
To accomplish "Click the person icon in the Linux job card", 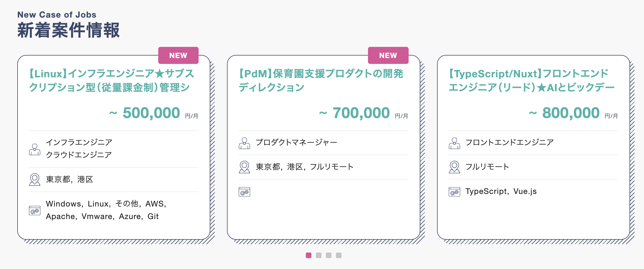I will (x=35, y=150).
